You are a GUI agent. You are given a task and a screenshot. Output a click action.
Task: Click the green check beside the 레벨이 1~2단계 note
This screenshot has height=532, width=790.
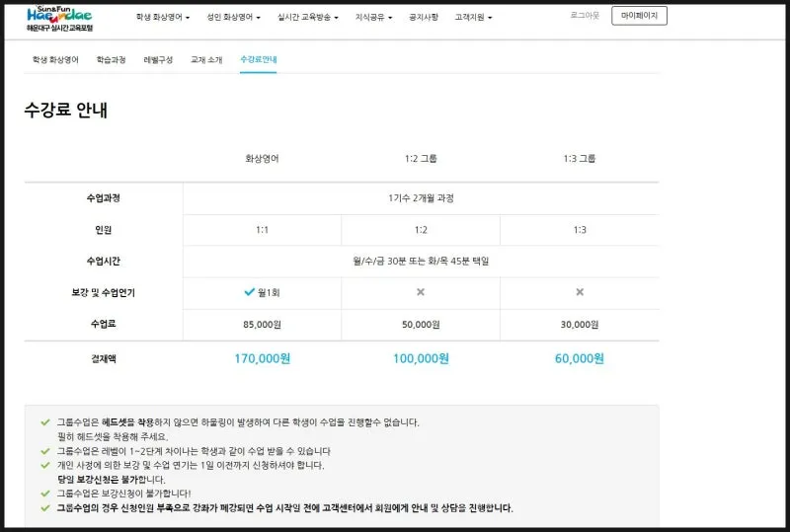(45, 451)
